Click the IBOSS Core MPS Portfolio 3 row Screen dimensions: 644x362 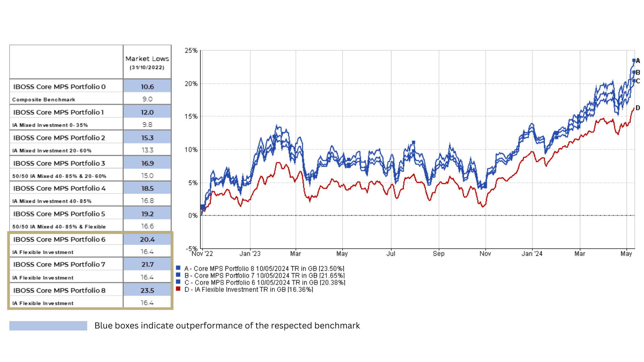[x=59, y=163]
